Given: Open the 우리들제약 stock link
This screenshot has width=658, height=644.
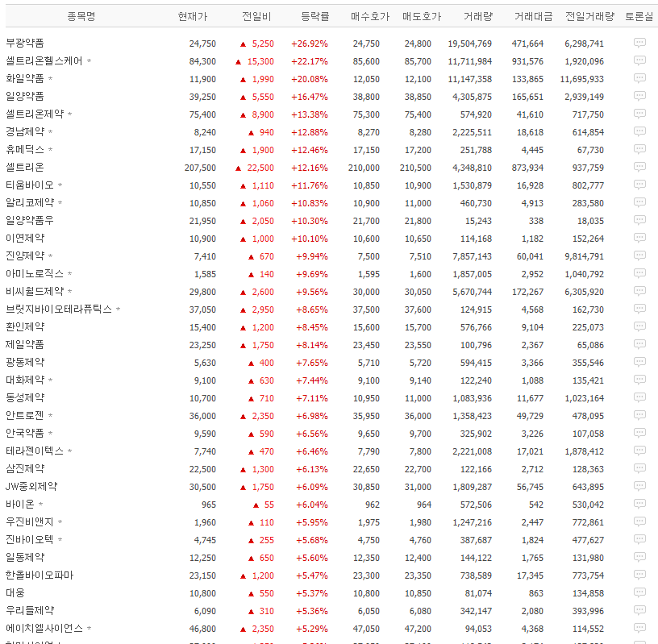Looking at the screenshot, I should 30,610.
